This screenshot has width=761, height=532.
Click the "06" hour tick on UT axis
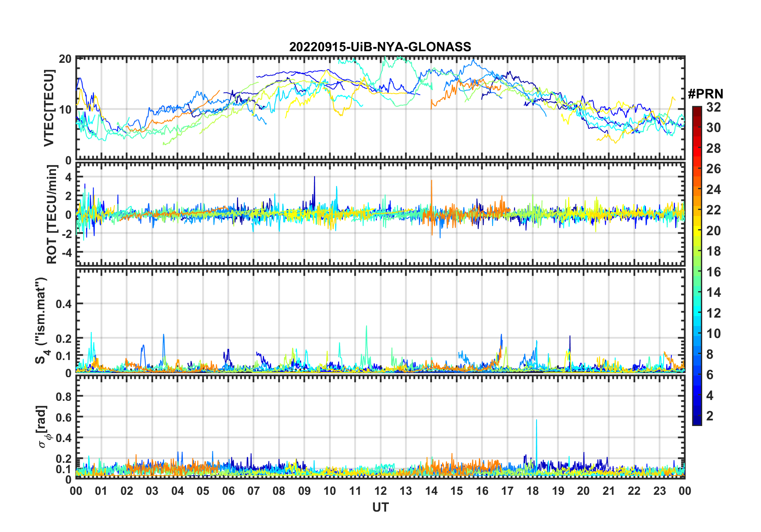tap(228, 491)
